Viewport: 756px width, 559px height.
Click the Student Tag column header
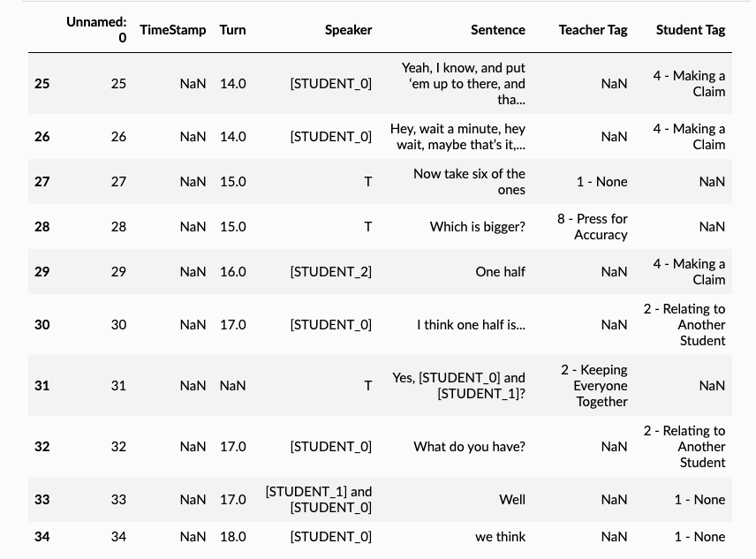(690, 30)
